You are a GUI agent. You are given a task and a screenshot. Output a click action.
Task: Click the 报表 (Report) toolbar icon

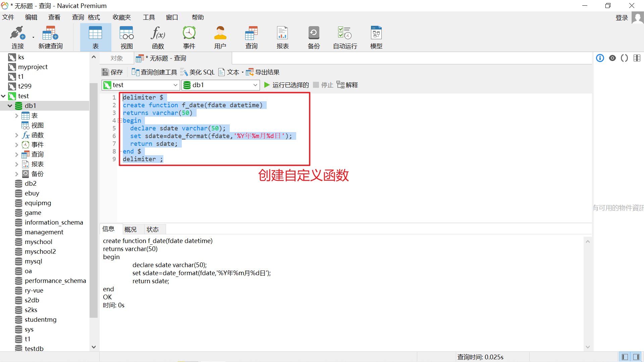pos(282,37)
